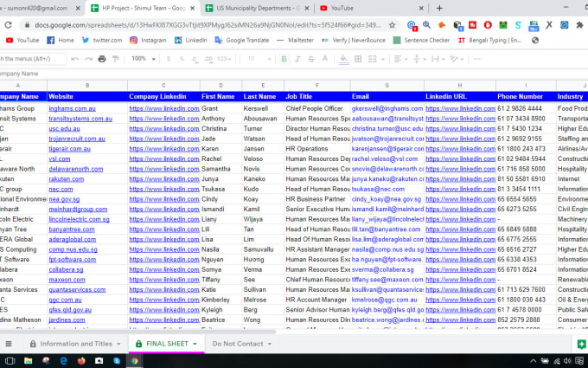Switch to US Municipality Departments browser tab
The width and height of the screenshot is (588, 368).
pos(258,8)
